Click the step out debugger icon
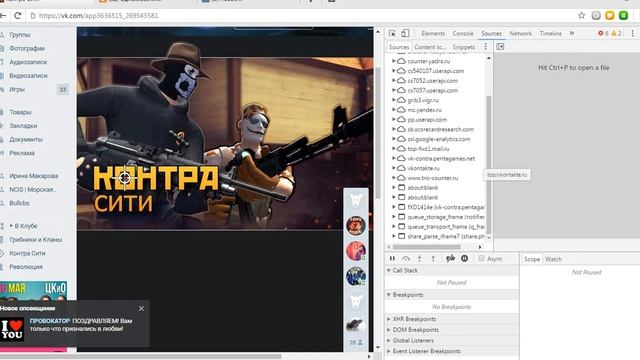640x360 pixels. pyautogui.click(x=433, y=258)
